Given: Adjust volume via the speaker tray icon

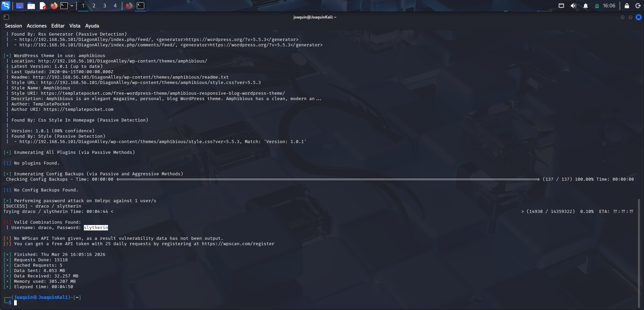Looking at the screenshot, I should [573, 5].
